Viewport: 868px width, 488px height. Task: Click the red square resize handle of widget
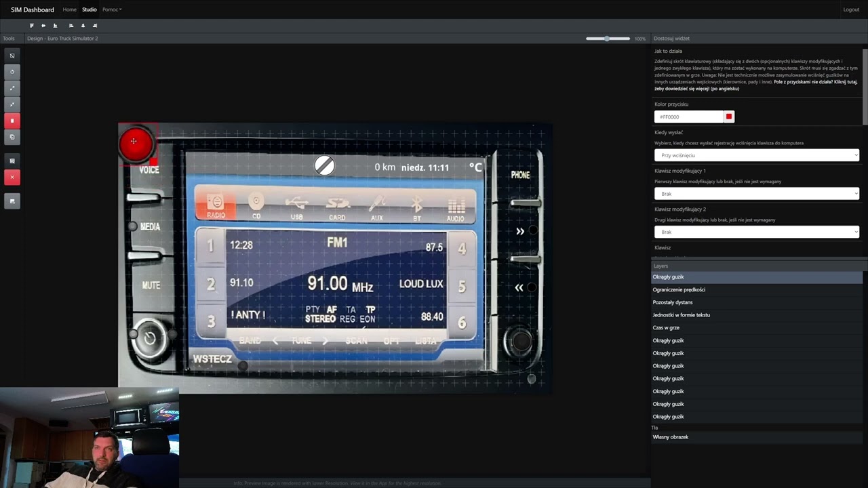pyautogui.click(x=154, y=162)
